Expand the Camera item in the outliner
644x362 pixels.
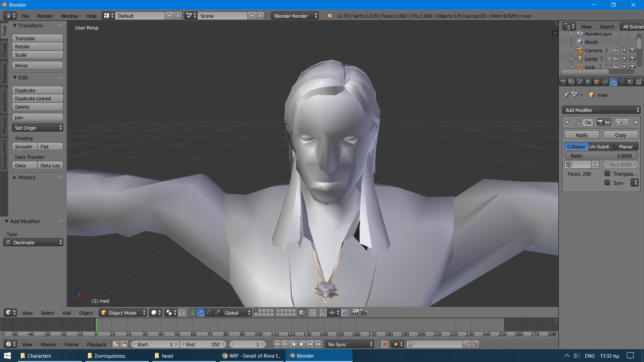(x=572, y=50)
